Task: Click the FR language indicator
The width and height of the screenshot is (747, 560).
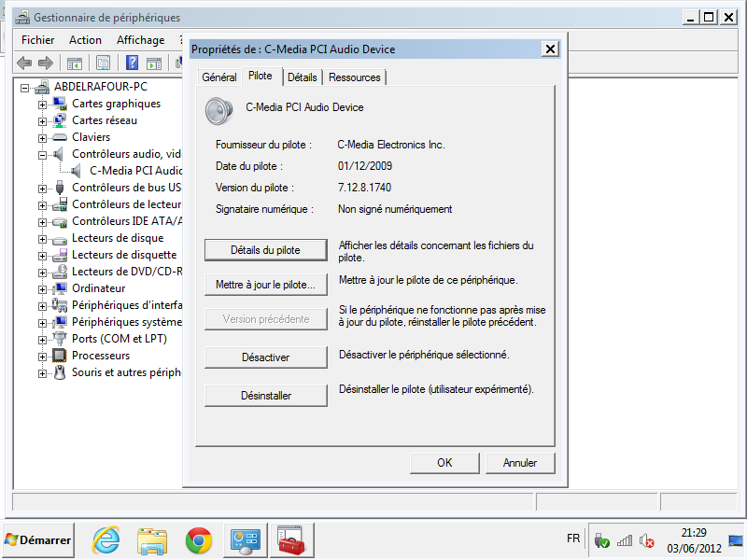Action: (x=573, y=539)
